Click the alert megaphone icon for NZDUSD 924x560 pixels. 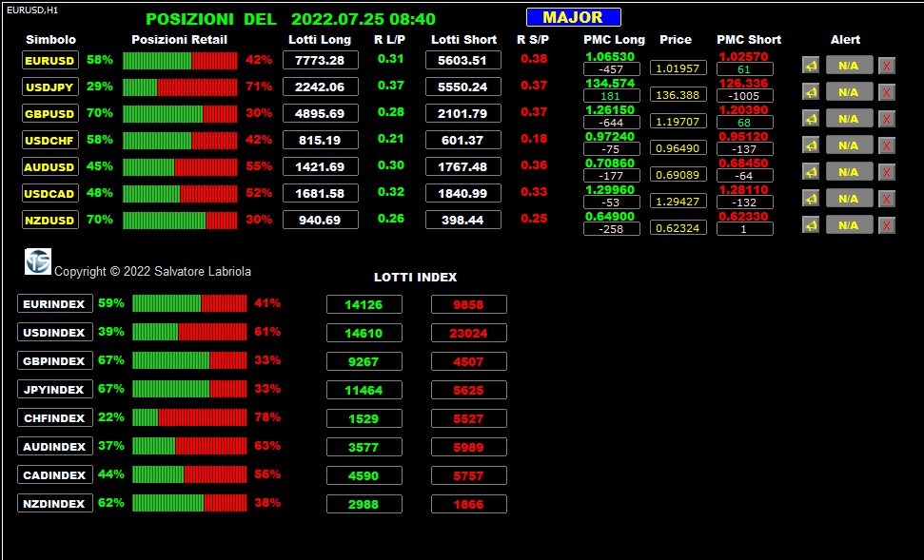tap(811, 225)
